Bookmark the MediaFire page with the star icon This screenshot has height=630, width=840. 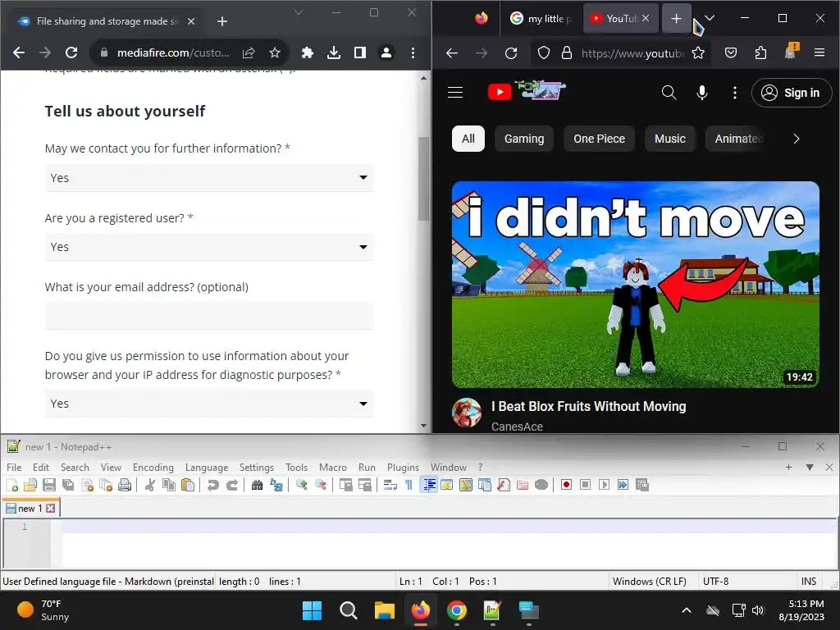click(x=275, y=52)
